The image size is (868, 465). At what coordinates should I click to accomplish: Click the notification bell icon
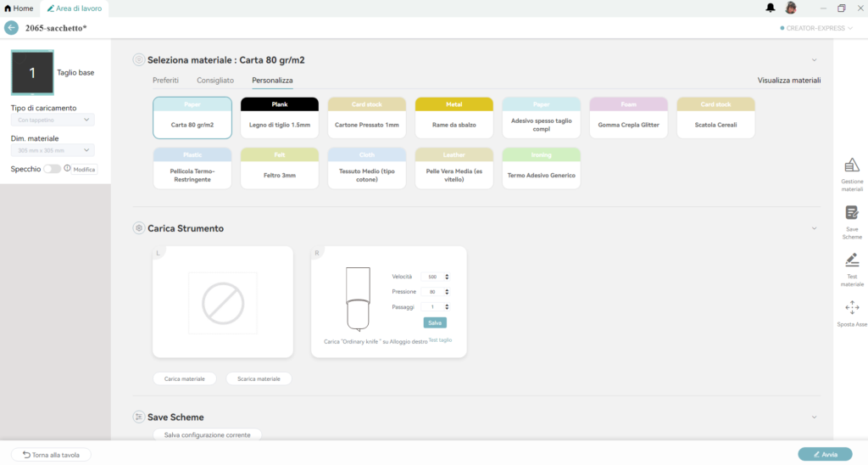771,8
